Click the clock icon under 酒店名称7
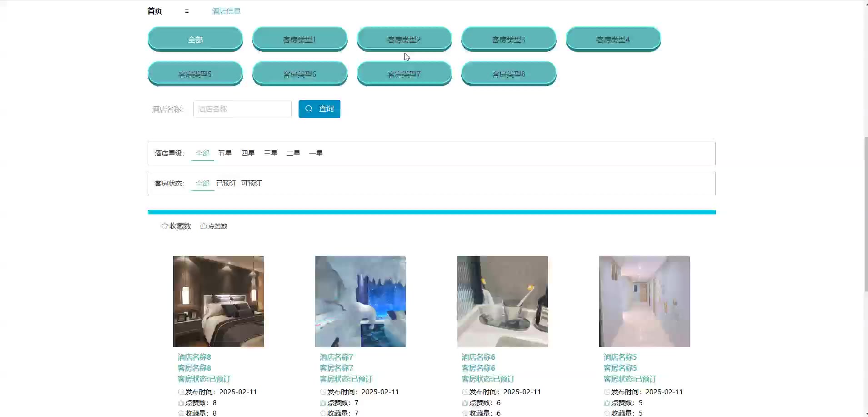 pos(323,392)
